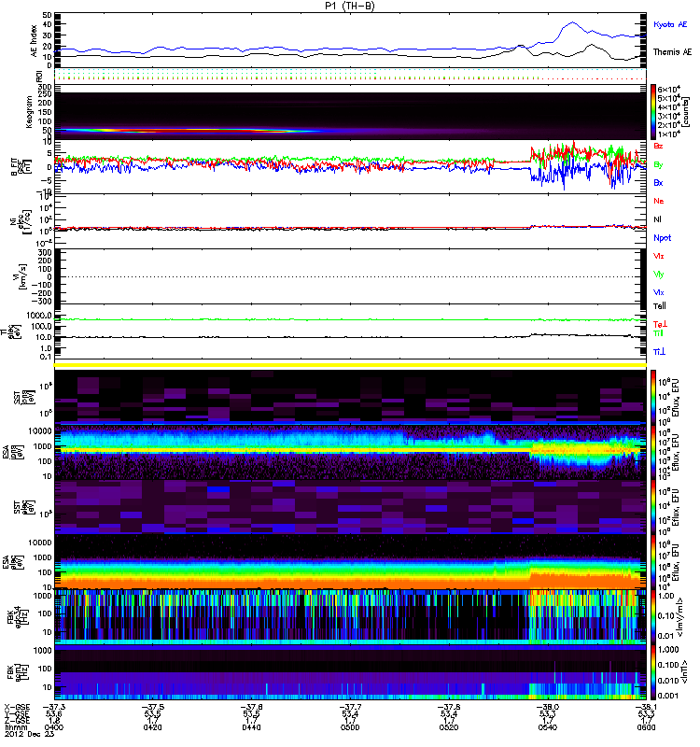Click the ESA ion Eflux color bar
The image size is (700, 747).
click(x=652, y=453)
